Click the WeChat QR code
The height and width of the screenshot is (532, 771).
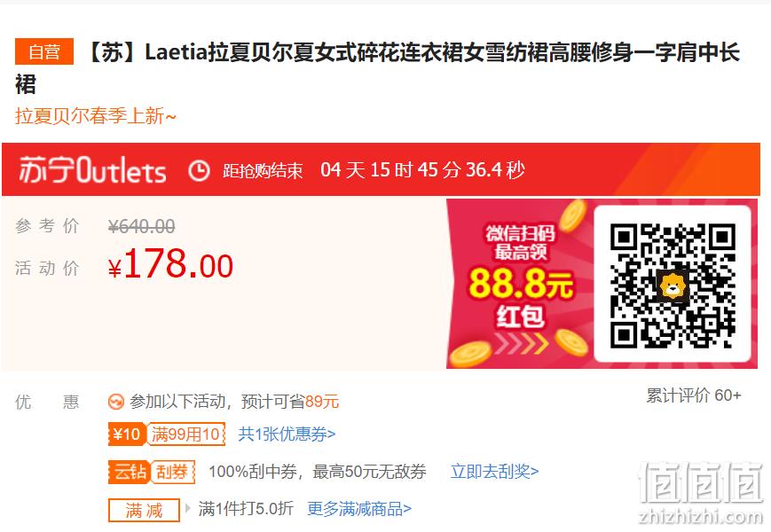[673, 285]
